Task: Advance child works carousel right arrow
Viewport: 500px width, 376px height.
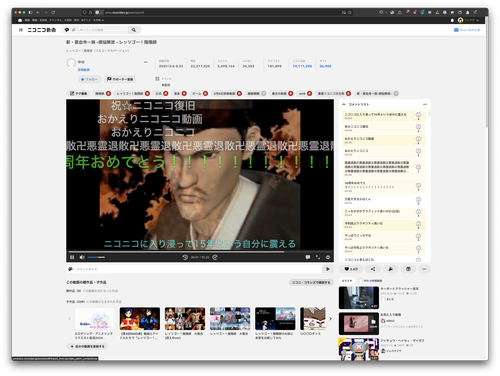Action: tap(330, 319)
